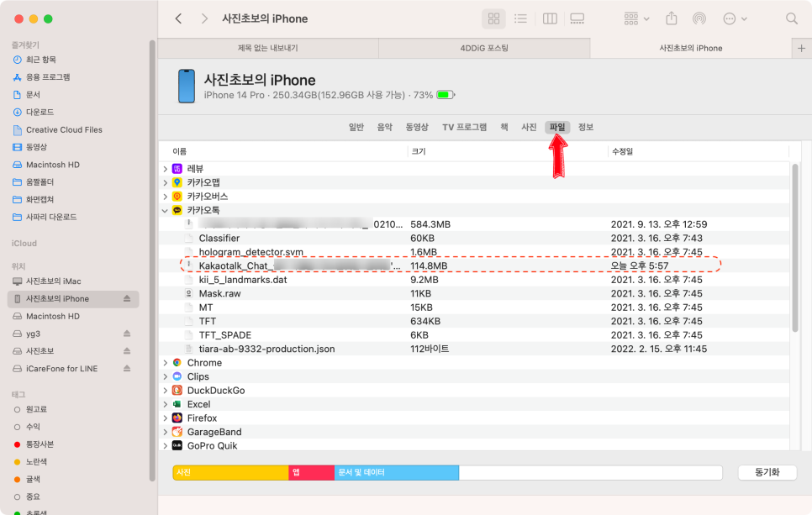The width and height of the screenshot is (812, 515).
Task: Expand the GoPro Quik app row
Action: point(166,445)
